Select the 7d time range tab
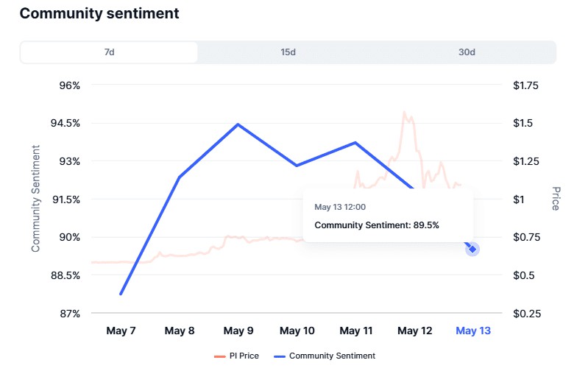The image size is (588, 374). pos(109,52)
